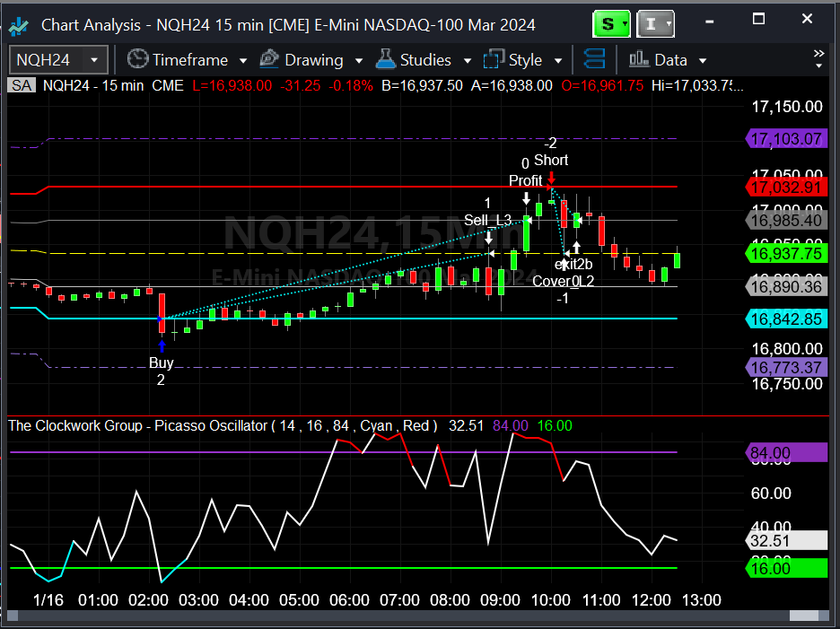Screen dimensions: 840x629
Task: Expand the Style dropdown arrow
Action: click(558, 60)
